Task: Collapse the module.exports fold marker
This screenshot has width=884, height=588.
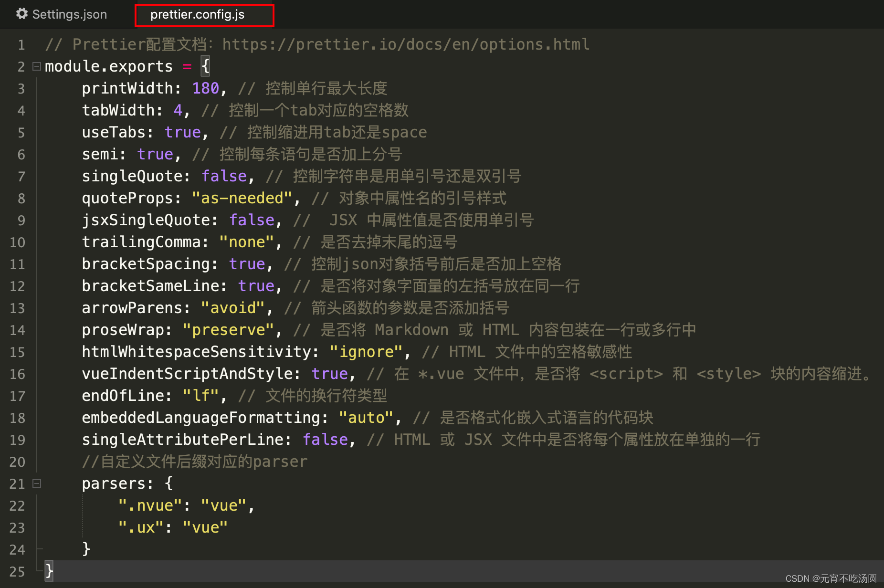Action: pyautogui.click(x=37, y=66)
